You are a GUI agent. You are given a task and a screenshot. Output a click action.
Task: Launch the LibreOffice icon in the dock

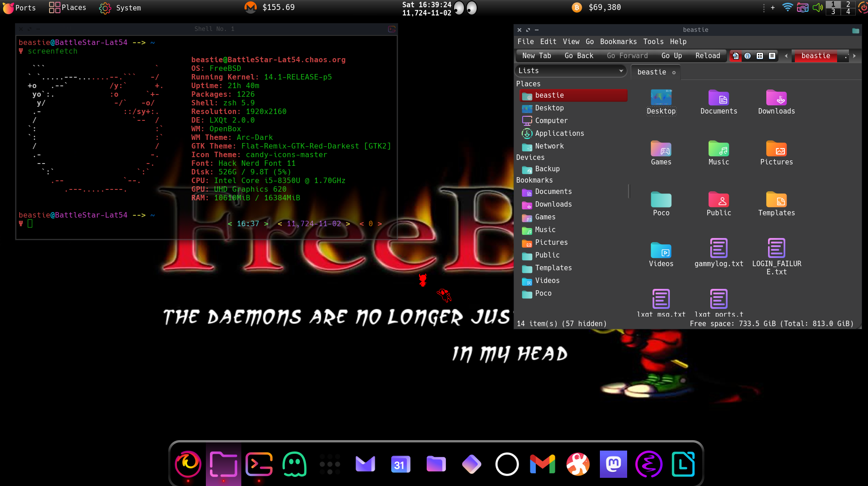tap(684, 464)
